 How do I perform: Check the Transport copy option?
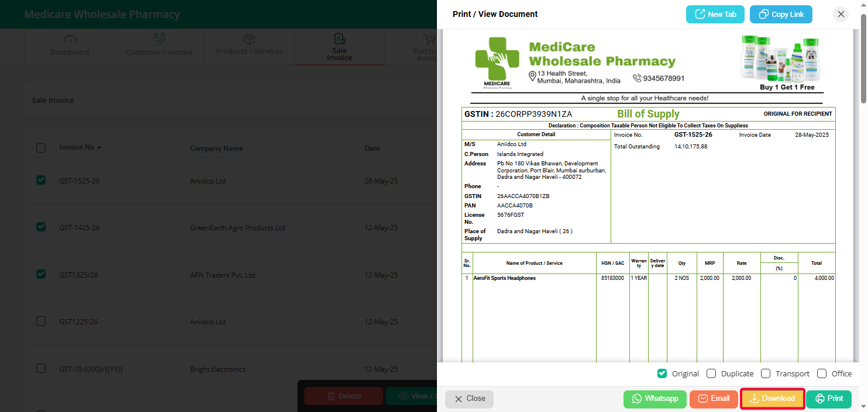click(x=766, y=373)
